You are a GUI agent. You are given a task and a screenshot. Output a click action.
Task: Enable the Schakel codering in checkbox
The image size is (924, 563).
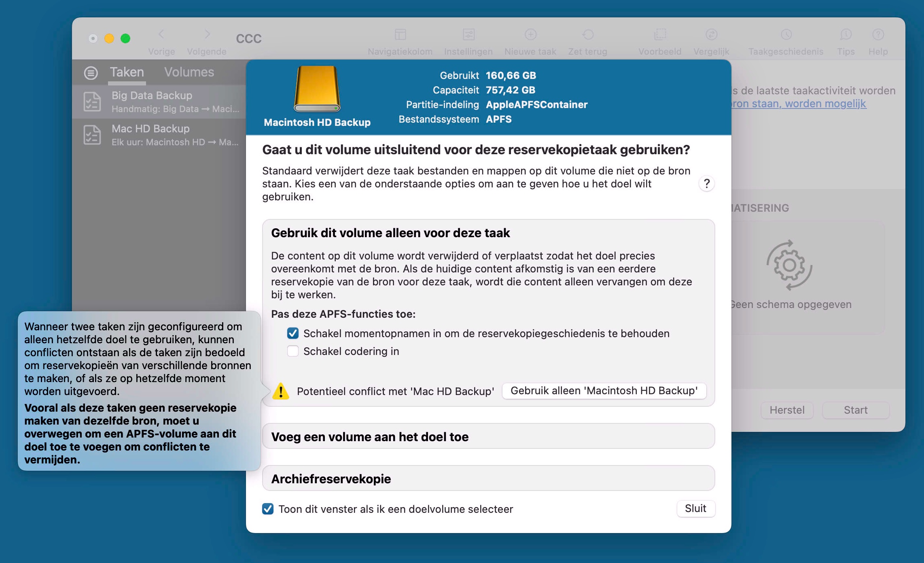coord(293,351)
